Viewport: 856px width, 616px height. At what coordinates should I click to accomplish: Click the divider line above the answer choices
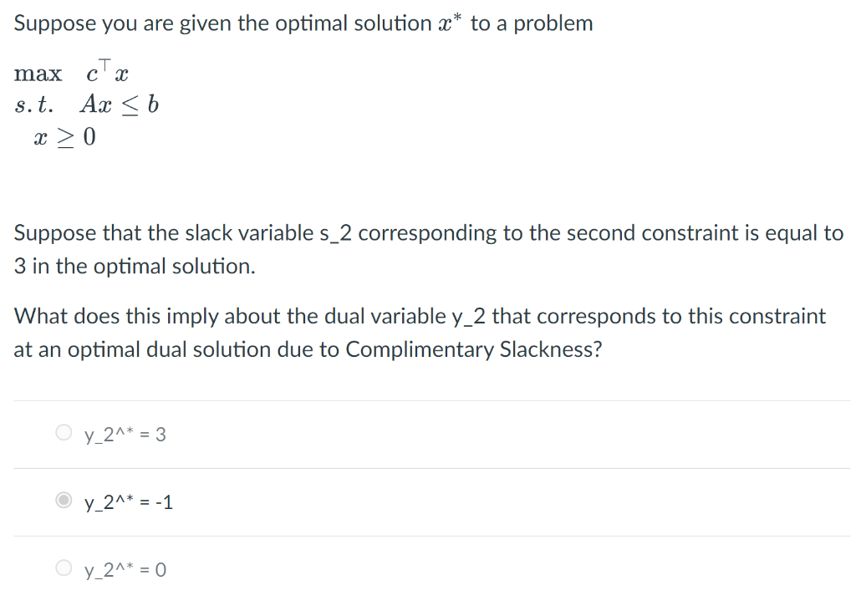point(428,400)
